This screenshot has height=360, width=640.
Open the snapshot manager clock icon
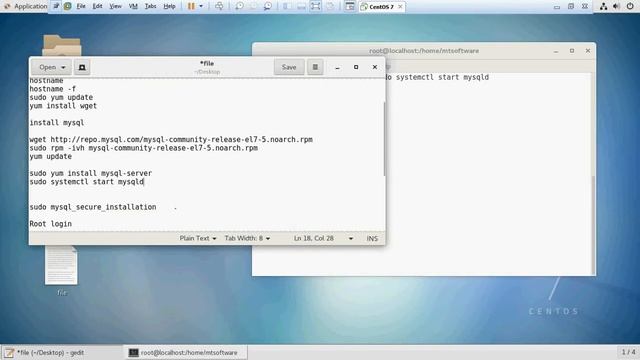coord(267,6)
